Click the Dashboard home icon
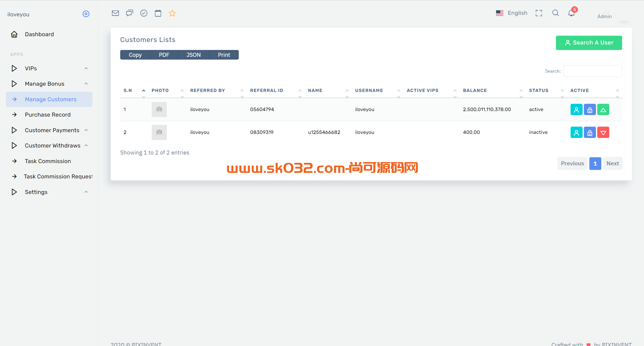 pos(14,34)
